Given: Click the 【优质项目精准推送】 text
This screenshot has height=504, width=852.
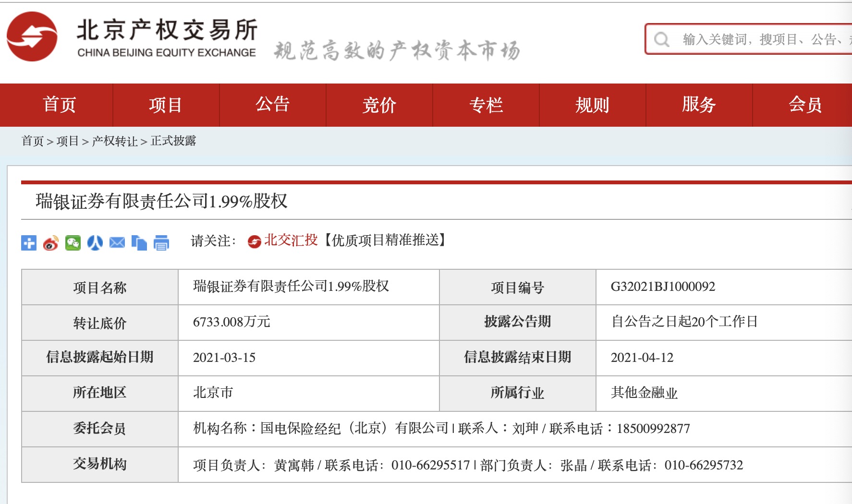Looking at the screenshot, I should (386, 240).
